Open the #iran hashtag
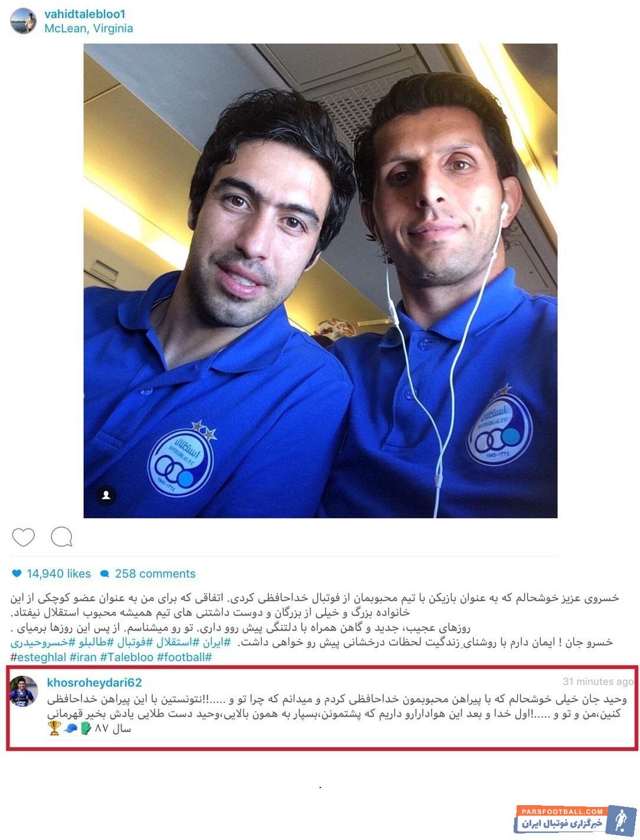This screenshot has height=840, width=640. tap(83, 657)
